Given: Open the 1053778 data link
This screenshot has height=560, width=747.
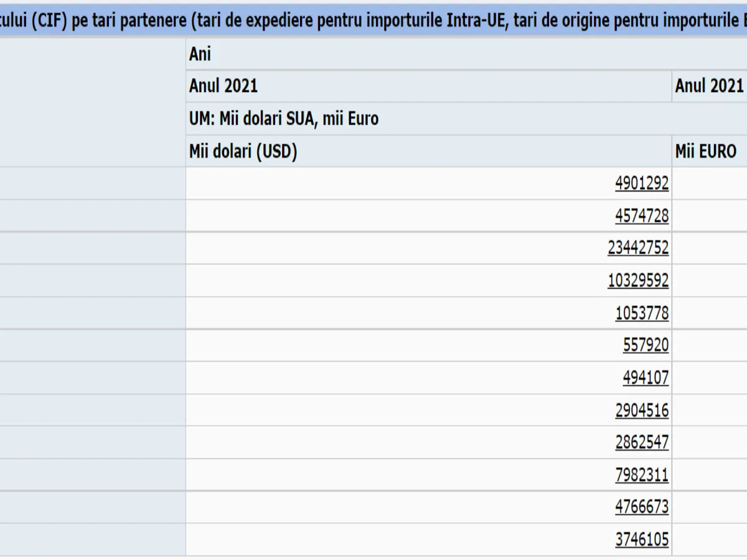Looking at the screenshot, I should (642, 313).
